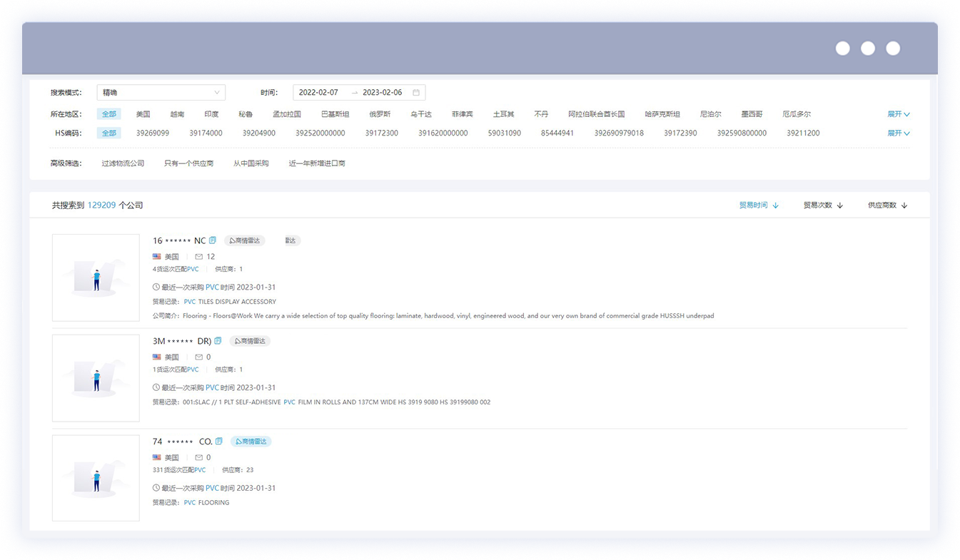Open thumbnail of company 74 ****** CO.
The image size is (960, 560).
tap(96, 478)
